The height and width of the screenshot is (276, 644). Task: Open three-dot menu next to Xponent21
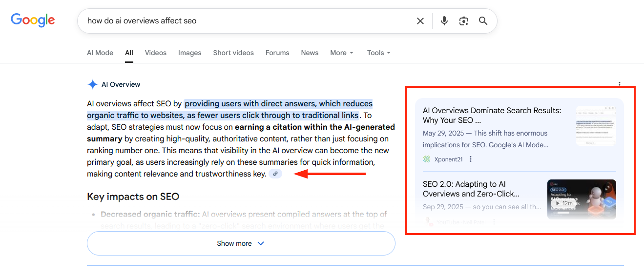471,159
